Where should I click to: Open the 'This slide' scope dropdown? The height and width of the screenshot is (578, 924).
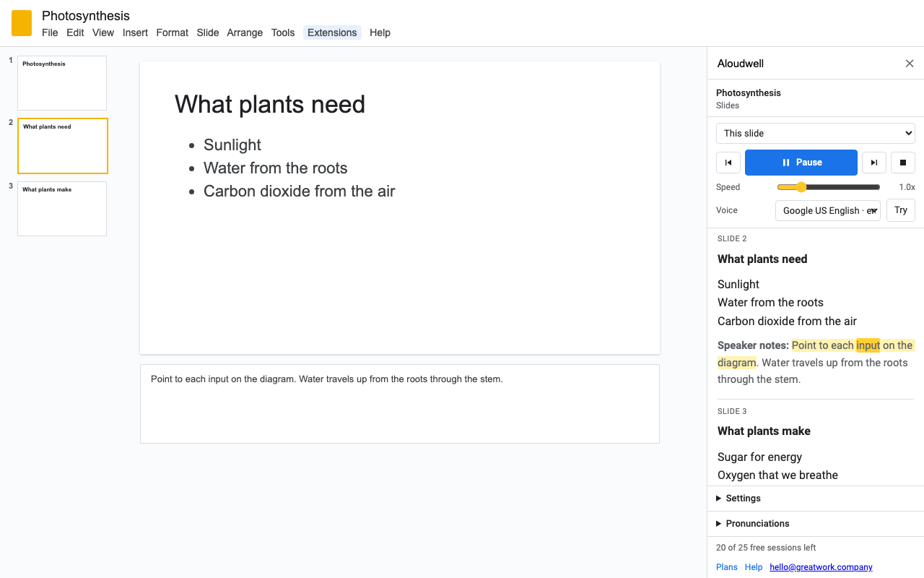click(x=816, y=134)
